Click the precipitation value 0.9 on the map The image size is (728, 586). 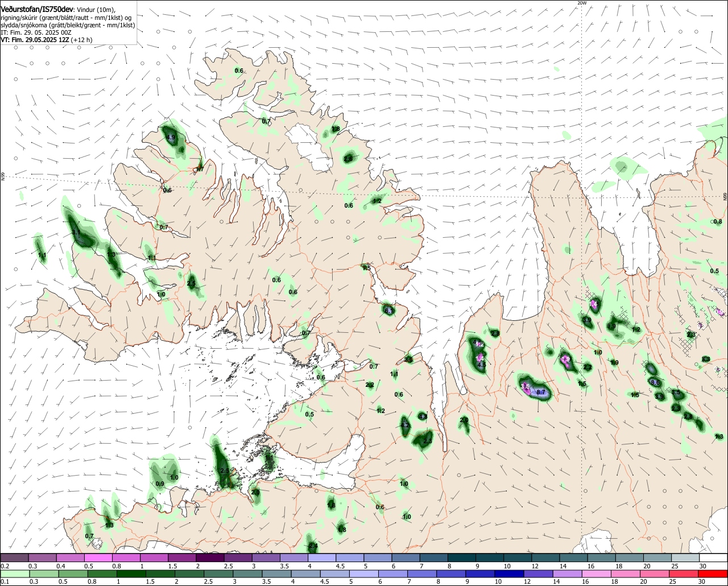(160, 484)
